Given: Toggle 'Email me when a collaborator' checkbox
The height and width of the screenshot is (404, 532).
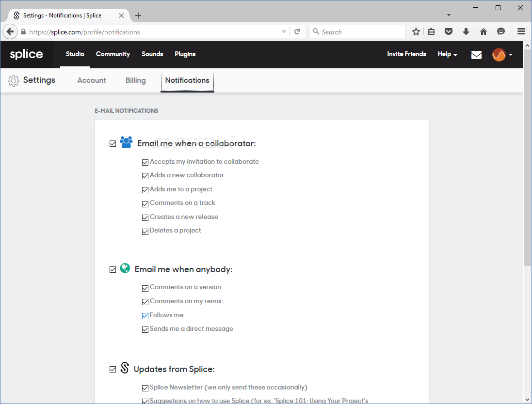Looking at the screenshot, I should tap(113, 144).
